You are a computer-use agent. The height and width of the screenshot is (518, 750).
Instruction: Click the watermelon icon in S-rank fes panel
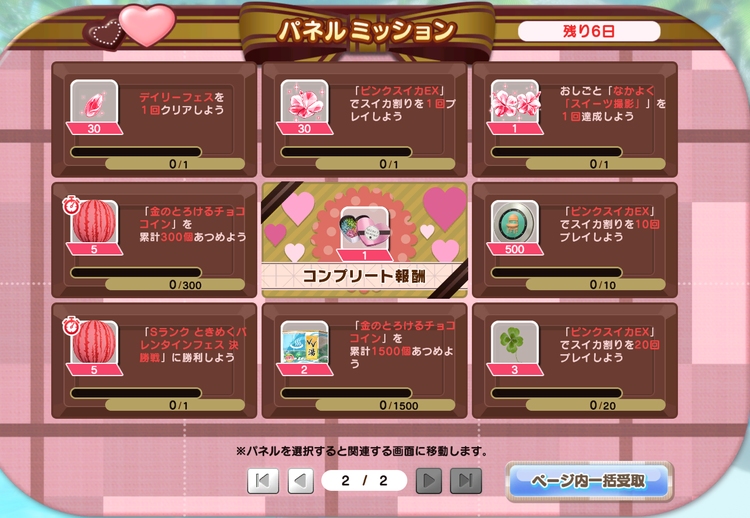94,342
